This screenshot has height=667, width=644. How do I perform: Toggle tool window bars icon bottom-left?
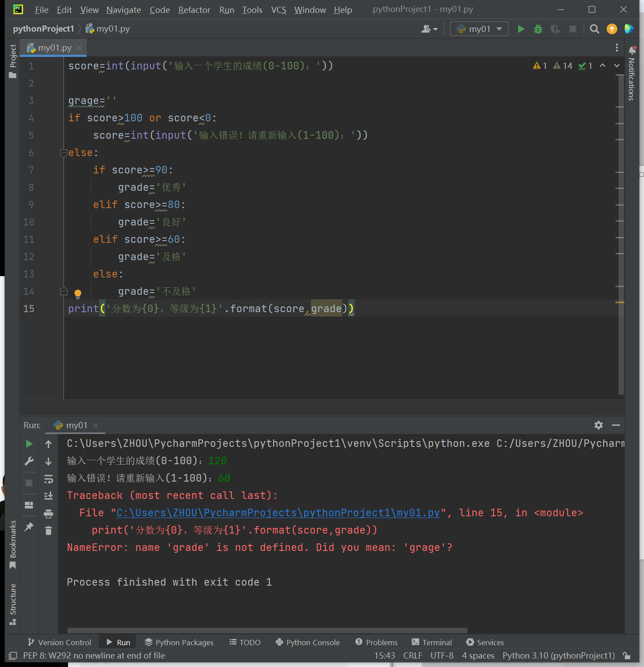tap(13, 656)
